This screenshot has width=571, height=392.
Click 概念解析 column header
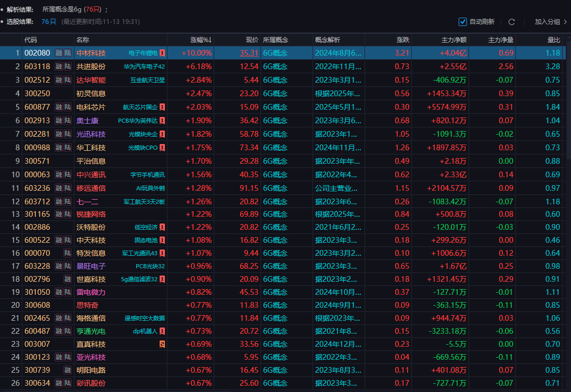coord(328,40)
